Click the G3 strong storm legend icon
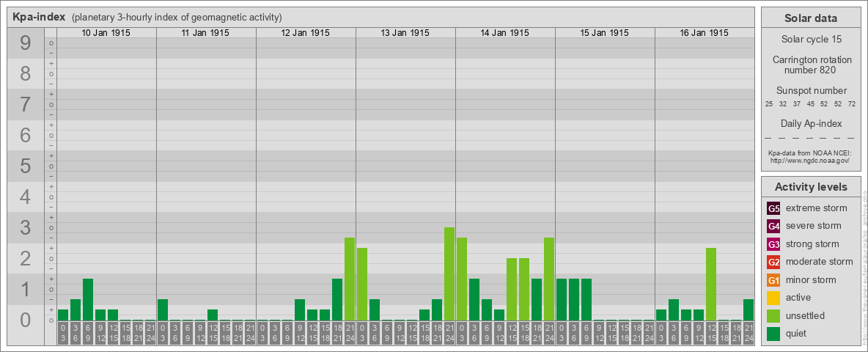Screen dimensions: 868x352 773,244
